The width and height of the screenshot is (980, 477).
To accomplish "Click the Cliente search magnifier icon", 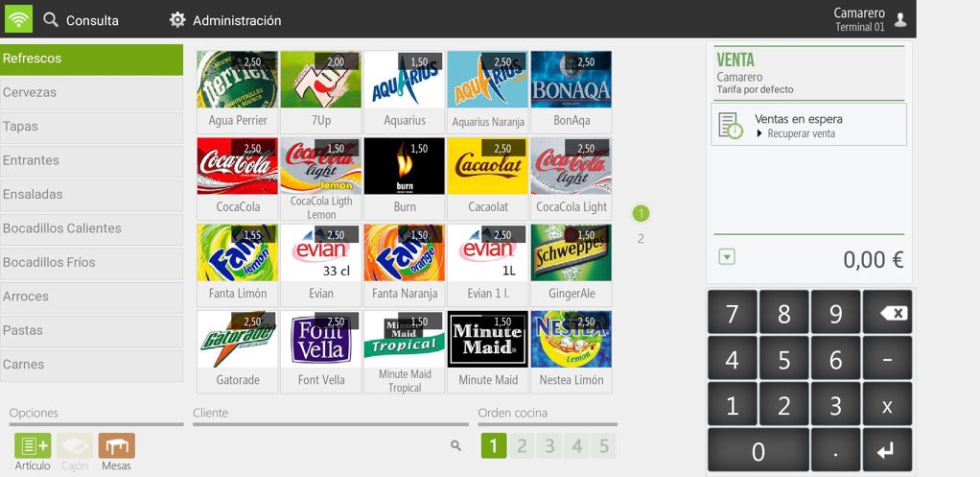I will (x=456, y=445).
